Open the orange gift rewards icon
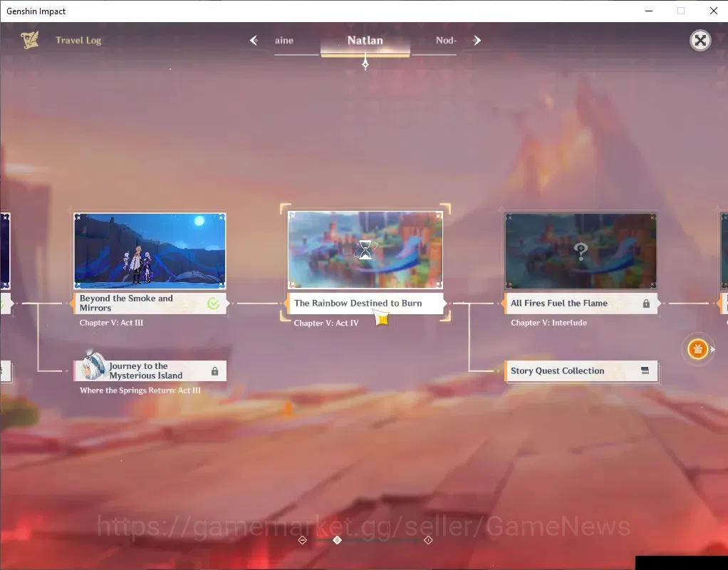 [x=697, y=349]
